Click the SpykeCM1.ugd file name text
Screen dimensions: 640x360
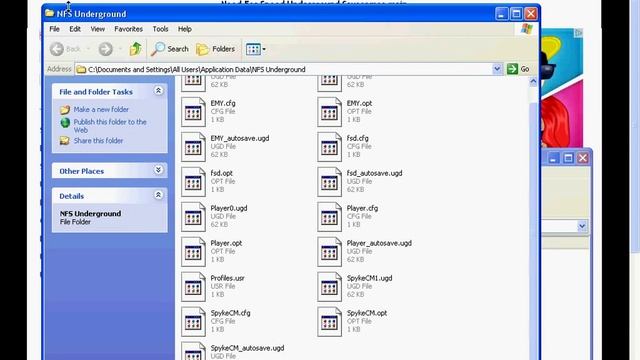[369, 278]
